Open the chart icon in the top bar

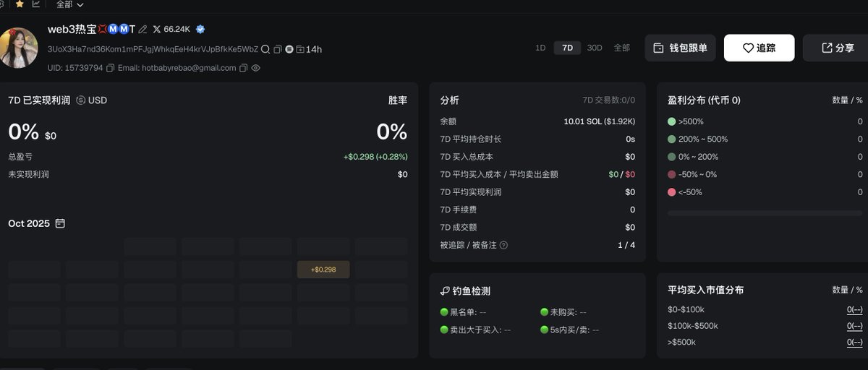(36, 4)
